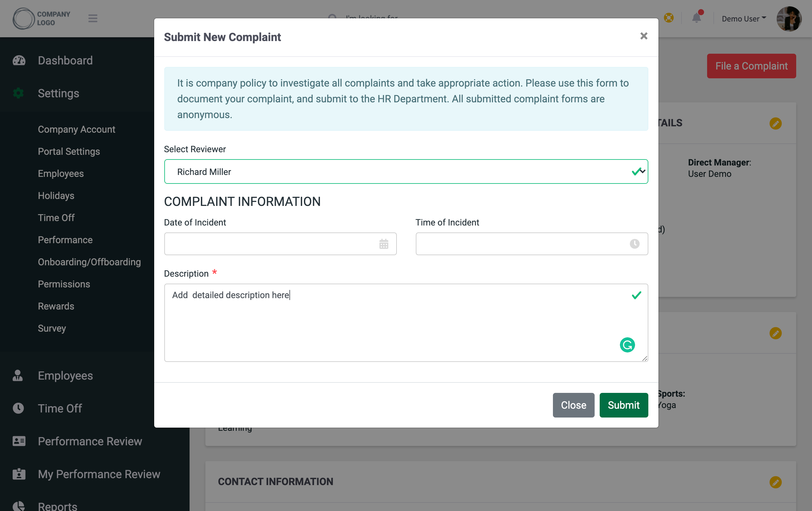Click the Description textarea resize handle
Image resolution: width=812 pixels, height=511 pixels.
point(645,358)
